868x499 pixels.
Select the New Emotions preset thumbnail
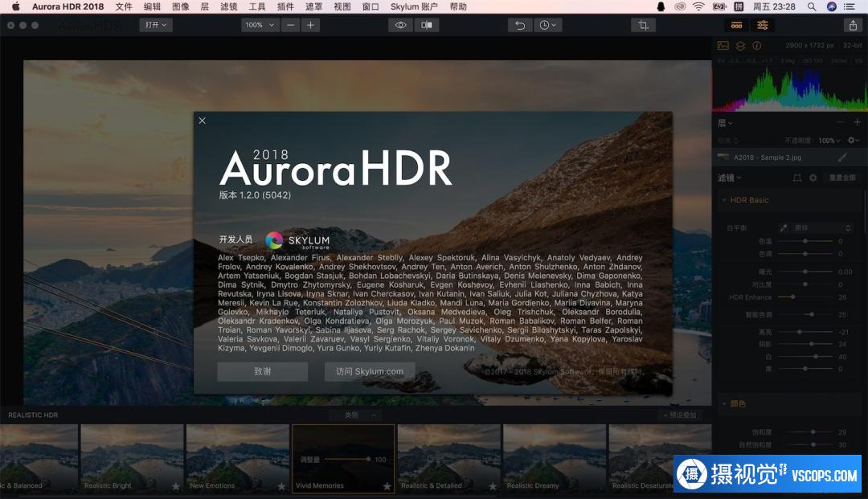point(237,459)
